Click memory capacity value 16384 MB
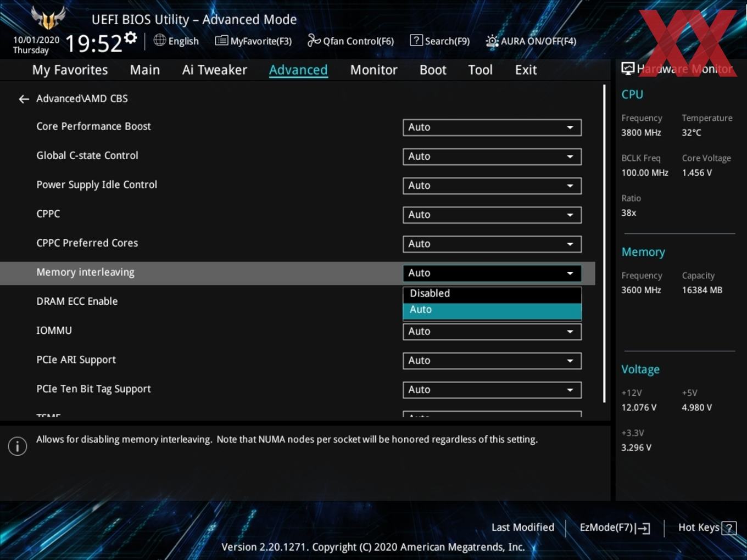This screenshot has width=747, height=560. [x=702, y=290]
